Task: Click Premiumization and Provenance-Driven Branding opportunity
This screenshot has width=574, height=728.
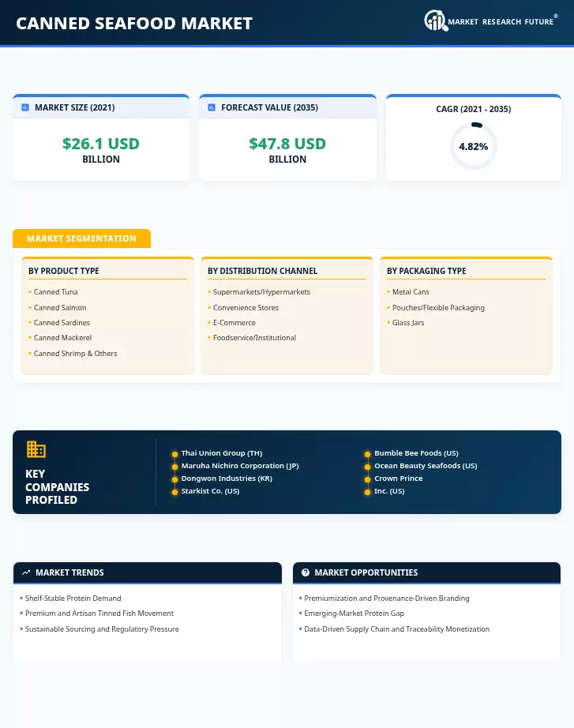Action: tap(386, 599)
